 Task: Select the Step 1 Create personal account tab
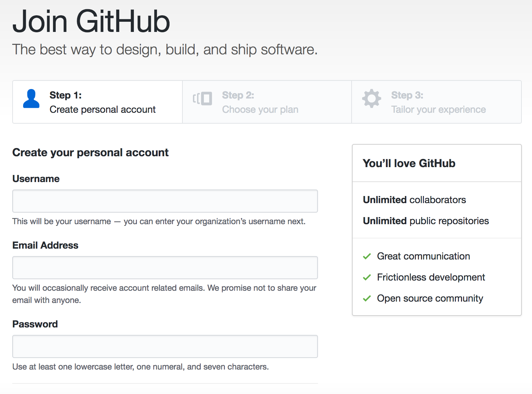pos(97,102)
